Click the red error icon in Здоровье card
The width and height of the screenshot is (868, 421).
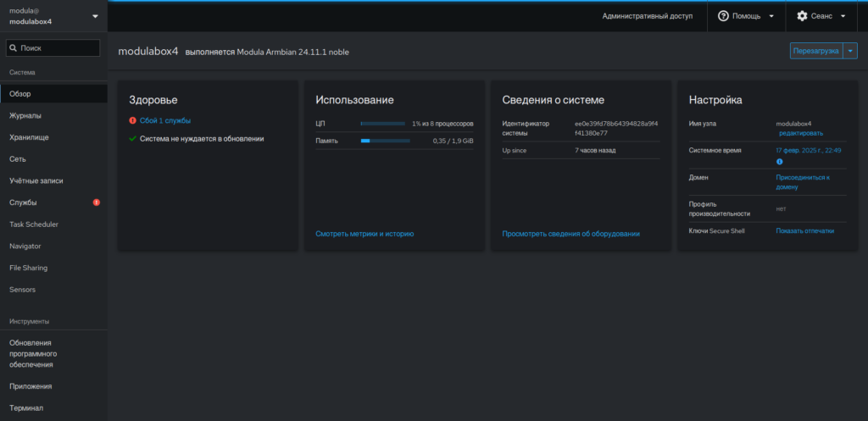(x=132, y=120)
